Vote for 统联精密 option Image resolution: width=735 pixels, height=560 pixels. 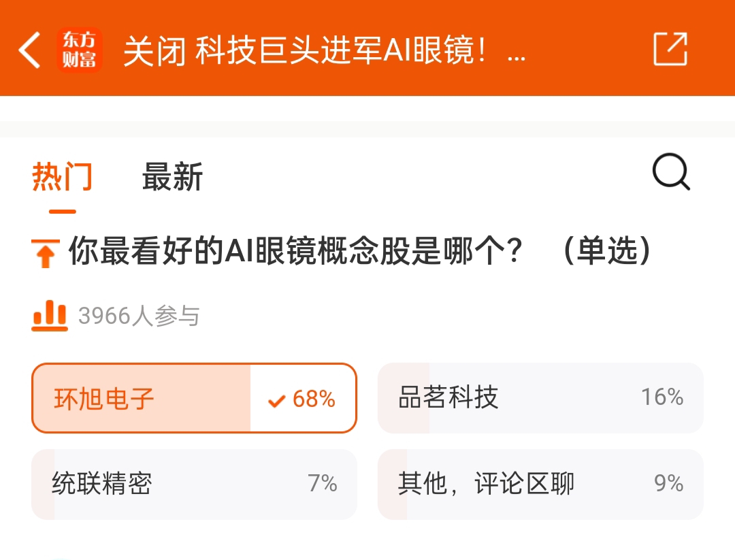[x=102, y=484]
